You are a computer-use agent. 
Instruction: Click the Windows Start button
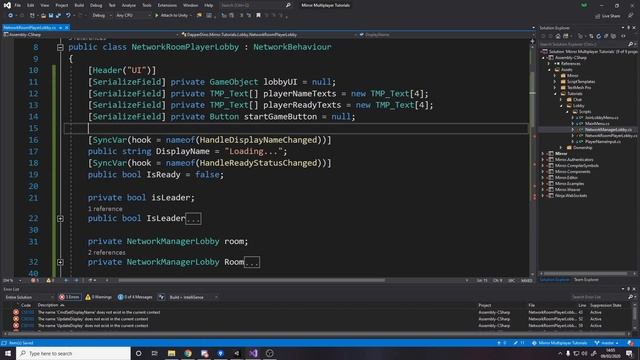[8, 353]
